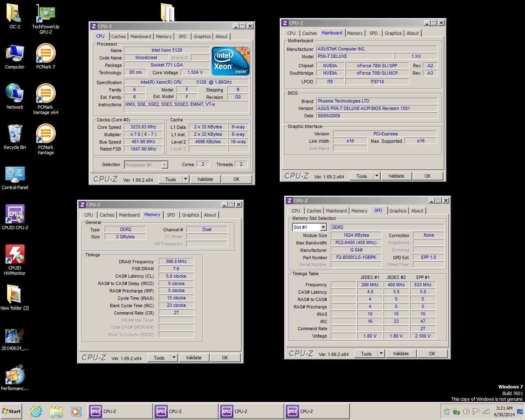Open Tools dropdown arrow in SPD window
The width and height of the screenshot is (525, 420).
(x=381, y=354)
